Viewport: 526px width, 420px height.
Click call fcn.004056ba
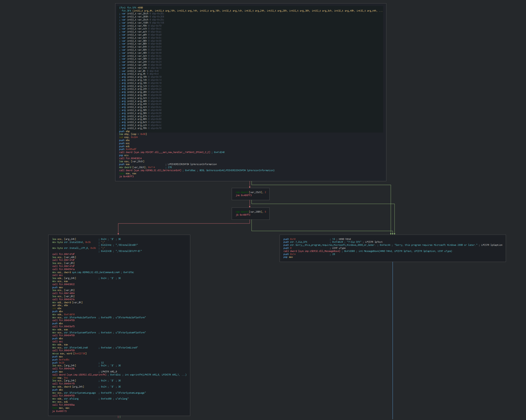pyautogui.click(x=63, y=405)
